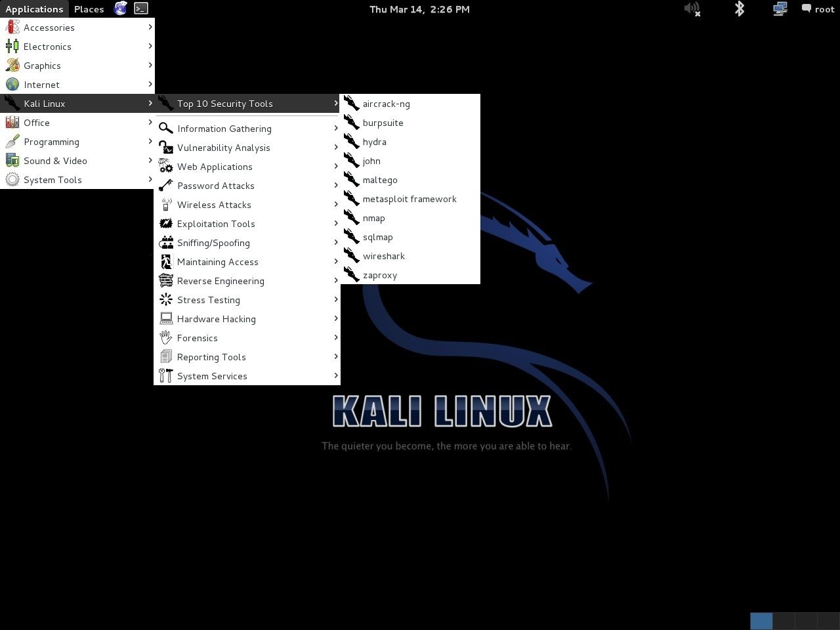Expand the Forensics submenu arrow
840x630 pixels.
[336, 337]
